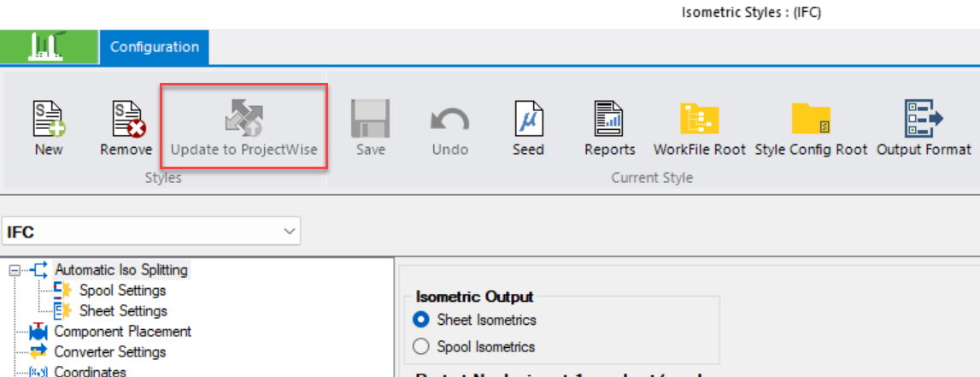980x377 pixels.
Task: Click the Isometric Output group label
Action: 475,297
